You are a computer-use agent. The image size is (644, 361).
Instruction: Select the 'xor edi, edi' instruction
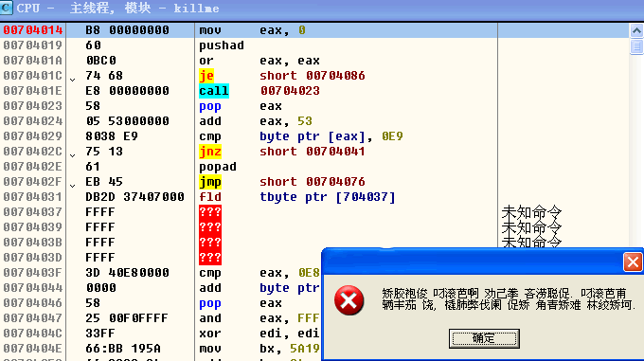click(x=259, y=334)
